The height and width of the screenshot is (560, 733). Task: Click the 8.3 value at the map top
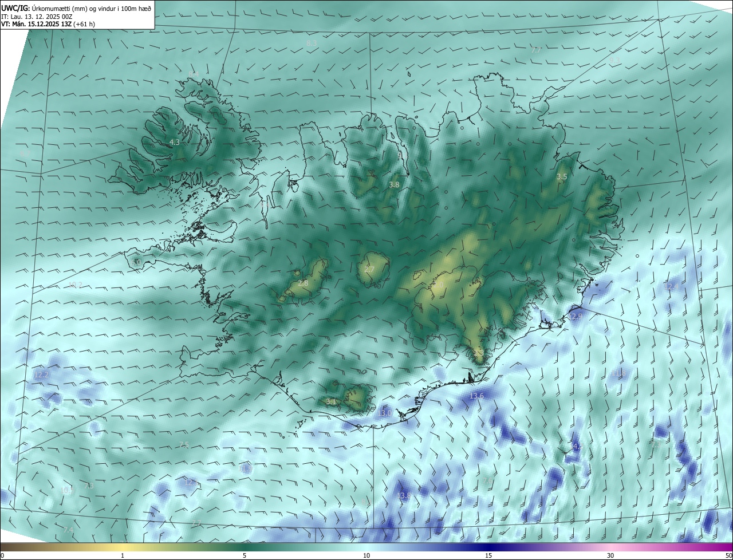click(312, 43)
